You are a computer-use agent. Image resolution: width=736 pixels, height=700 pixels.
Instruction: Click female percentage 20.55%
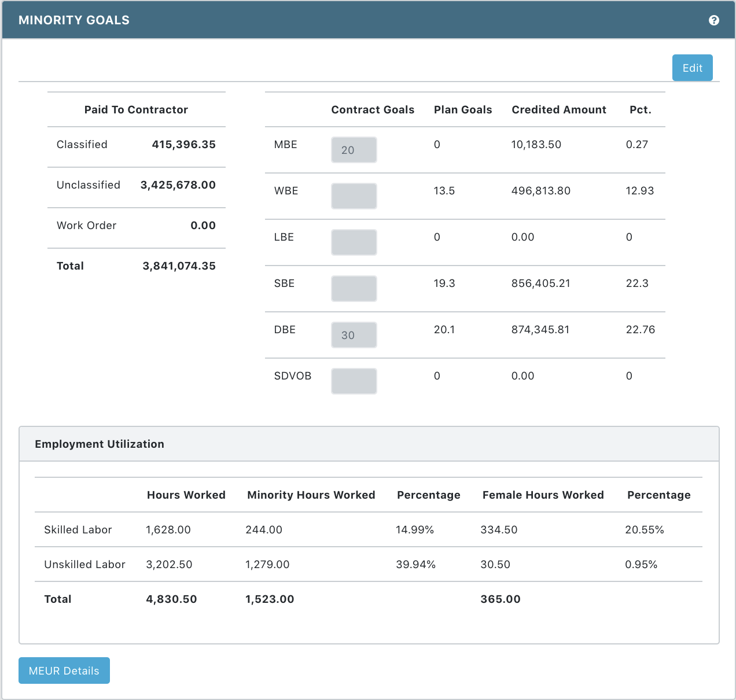pyautogui.click(x=645, y=530)
